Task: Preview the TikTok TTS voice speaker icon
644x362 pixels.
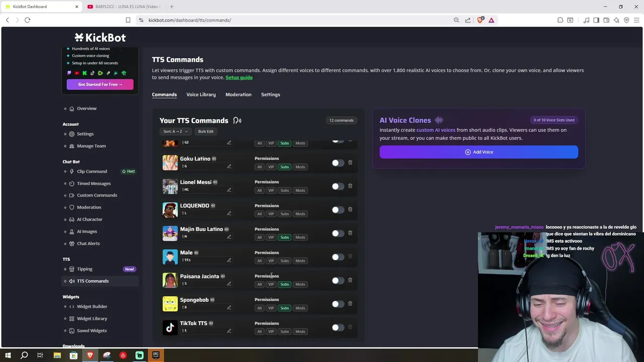Action: (x=211, y=323)
